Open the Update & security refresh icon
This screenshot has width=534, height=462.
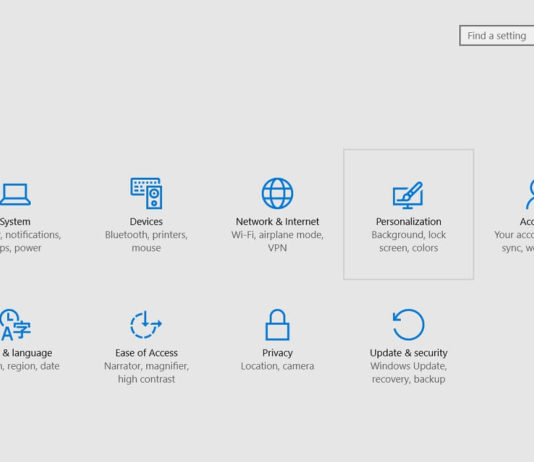point(408,324)
